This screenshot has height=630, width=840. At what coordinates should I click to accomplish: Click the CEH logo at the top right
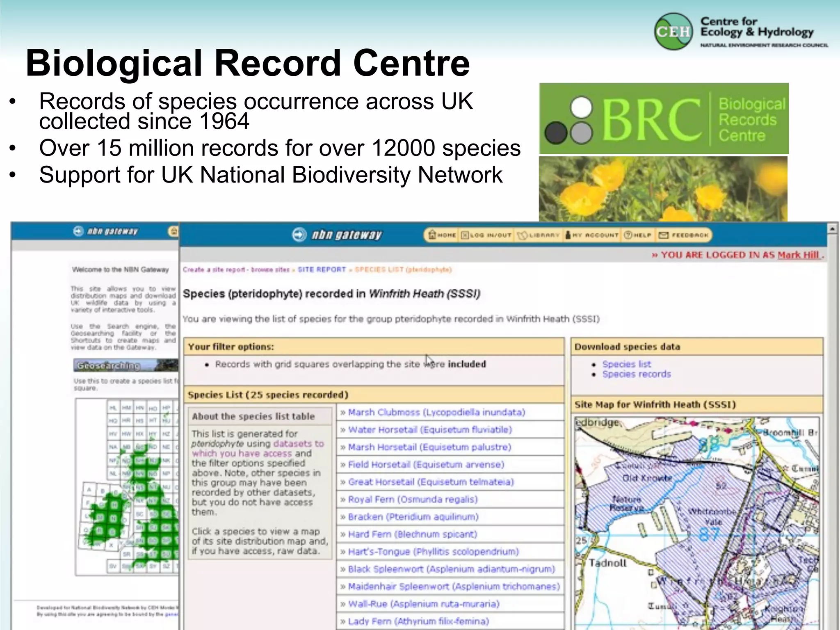[x=673, y=32]
